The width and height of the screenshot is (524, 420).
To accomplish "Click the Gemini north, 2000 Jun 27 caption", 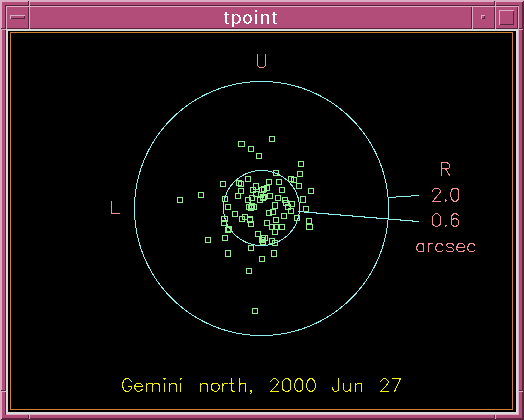I will 261,386.
